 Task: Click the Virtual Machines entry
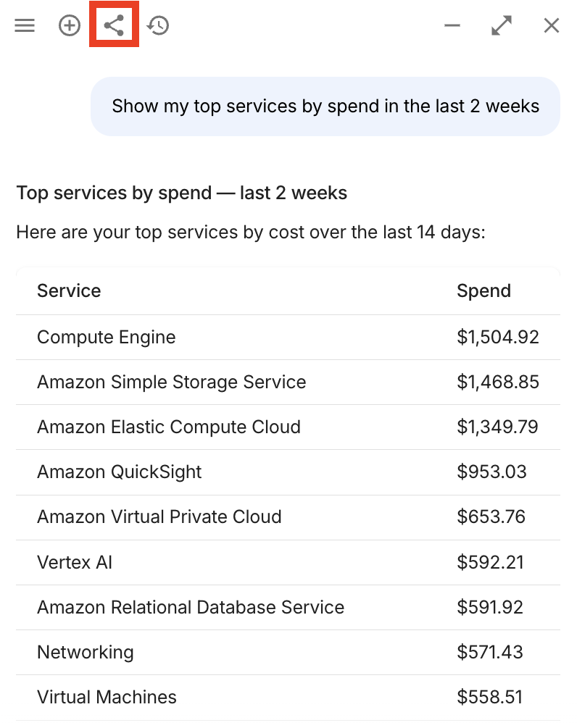pos(107,698)
